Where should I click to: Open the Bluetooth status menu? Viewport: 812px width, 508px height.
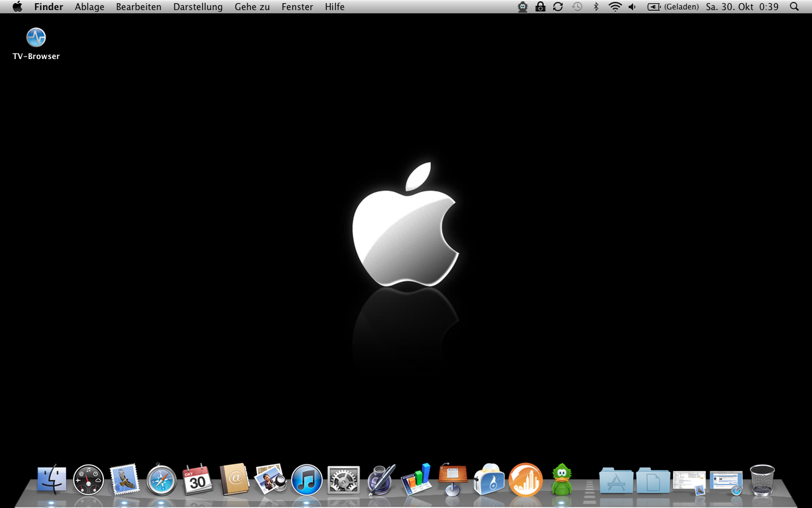(596, 7)
